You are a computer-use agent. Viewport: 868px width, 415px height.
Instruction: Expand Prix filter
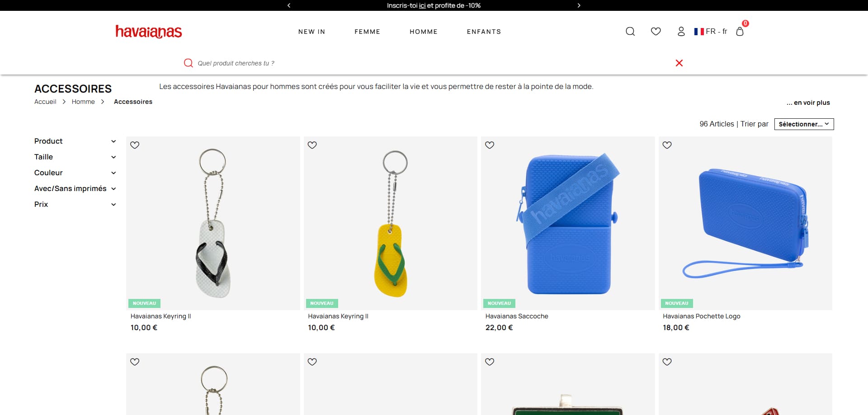tap(75, 204)
